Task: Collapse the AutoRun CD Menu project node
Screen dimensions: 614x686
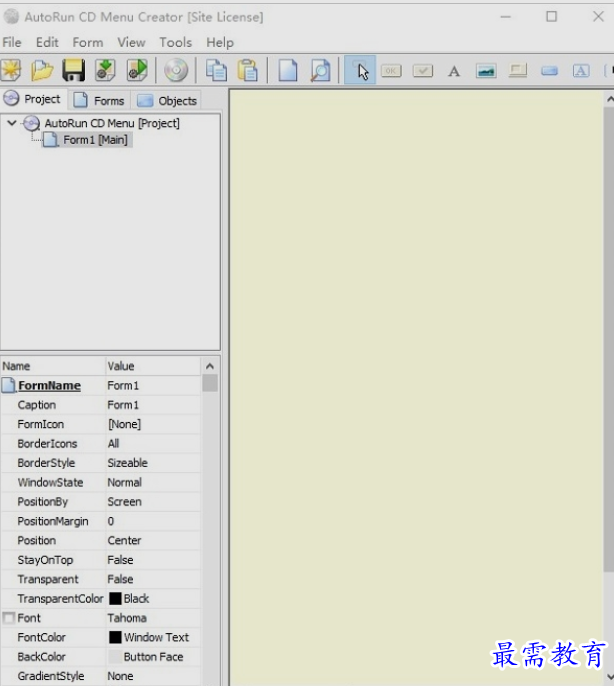Action: tap(11, 123)
